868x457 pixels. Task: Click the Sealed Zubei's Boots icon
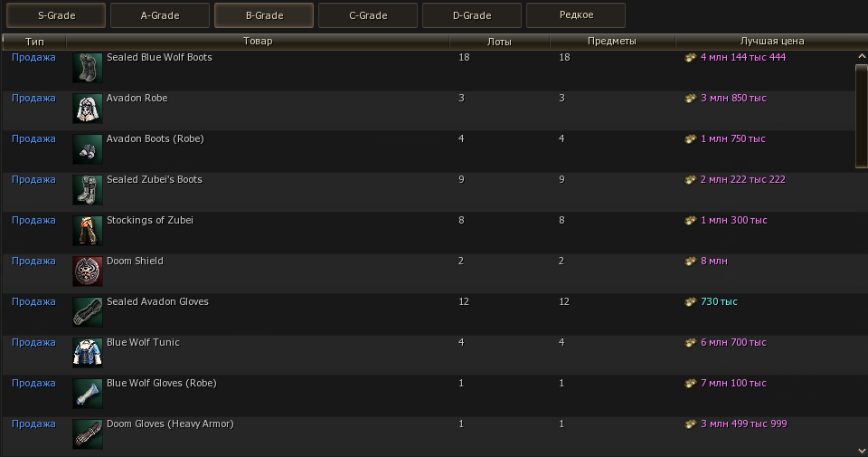[88, 190]
